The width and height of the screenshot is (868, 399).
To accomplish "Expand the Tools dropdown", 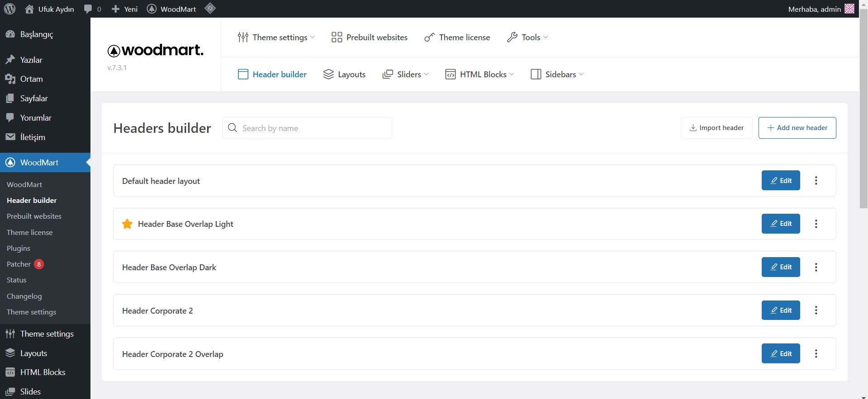I will click(x=527, y=38).
